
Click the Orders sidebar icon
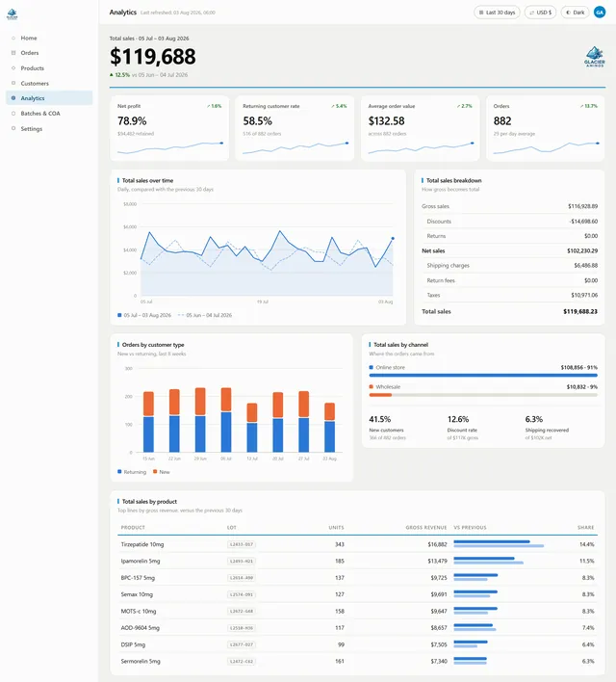tap(13, 53)
